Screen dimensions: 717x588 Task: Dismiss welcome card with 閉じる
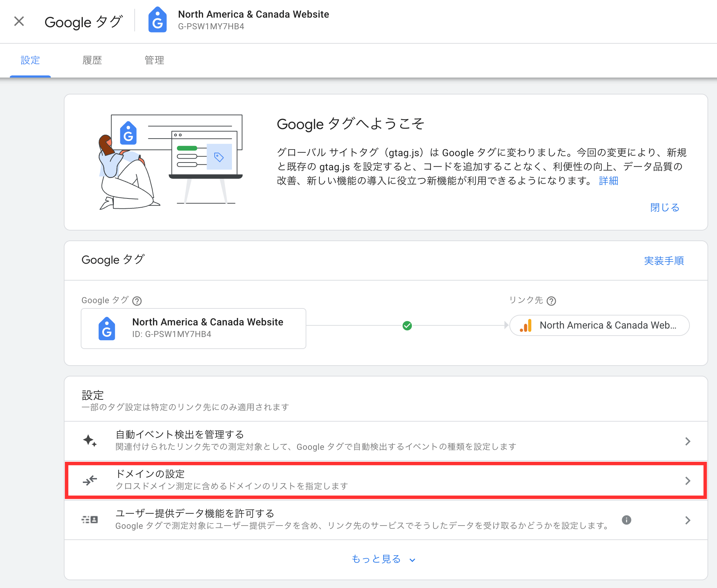pyautogui.click(x=664, y=207)
